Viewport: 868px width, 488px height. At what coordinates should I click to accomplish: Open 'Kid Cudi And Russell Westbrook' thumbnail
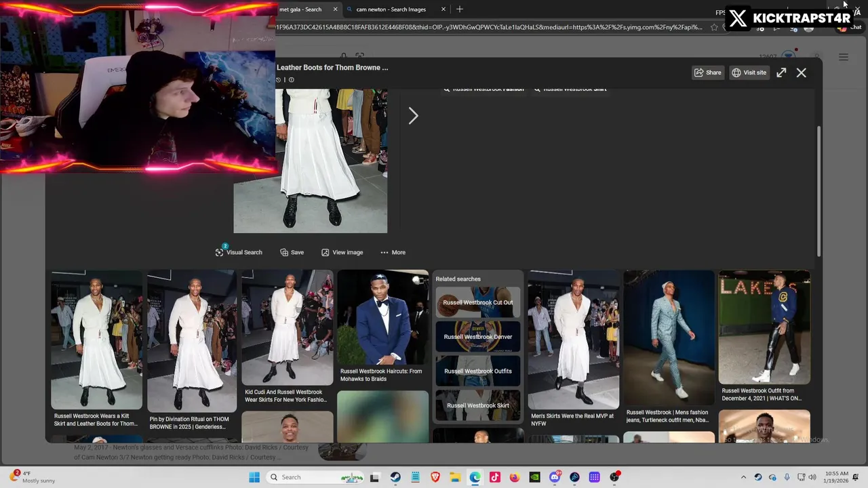pyautogui.click(x=288, y=327)
